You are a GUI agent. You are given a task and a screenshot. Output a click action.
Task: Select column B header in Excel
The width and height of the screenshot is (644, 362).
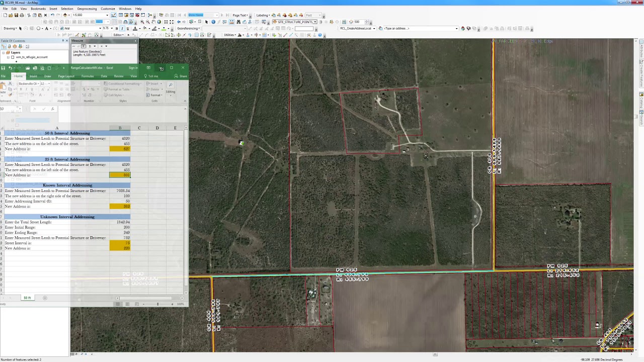[120, 128]
